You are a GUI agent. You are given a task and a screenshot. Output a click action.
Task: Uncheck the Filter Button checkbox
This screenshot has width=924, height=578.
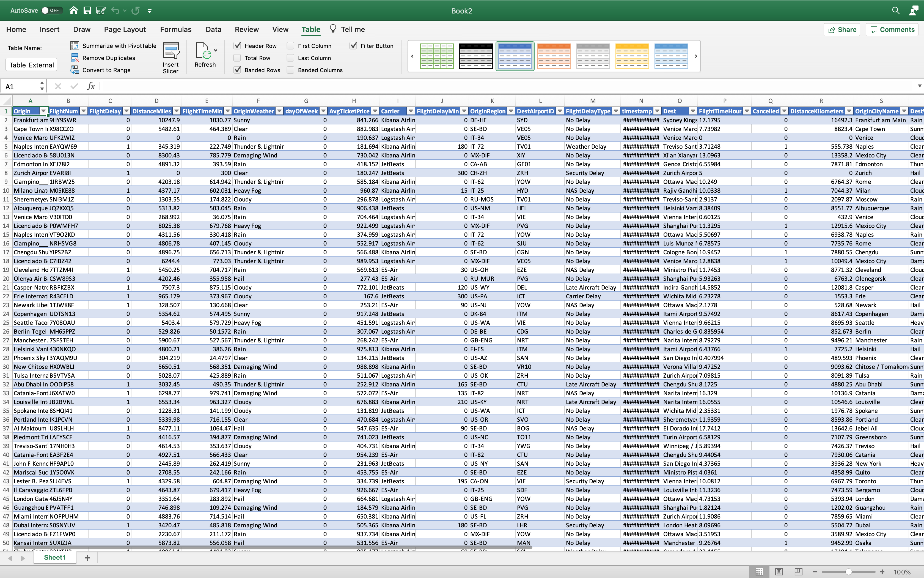click(x=354, y=45)
